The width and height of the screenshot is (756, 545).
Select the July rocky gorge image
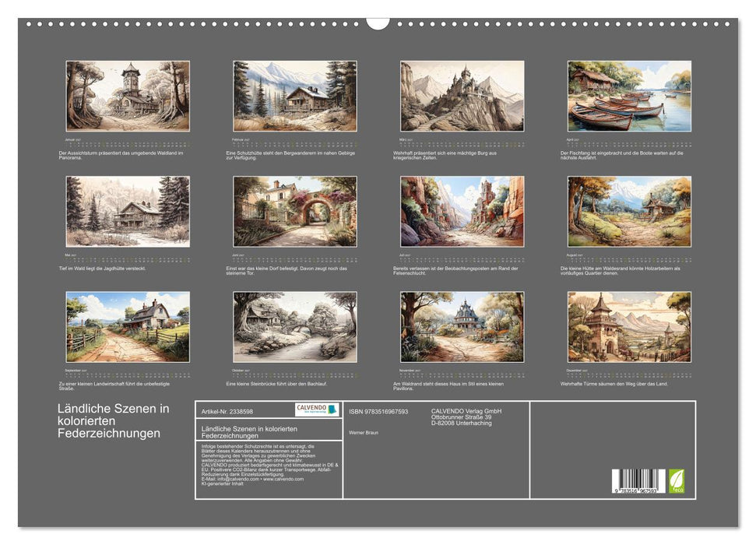point(462,211)
